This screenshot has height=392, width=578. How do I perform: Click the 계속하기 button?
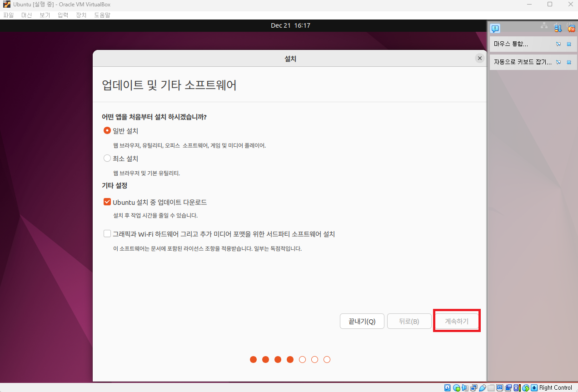457,321
